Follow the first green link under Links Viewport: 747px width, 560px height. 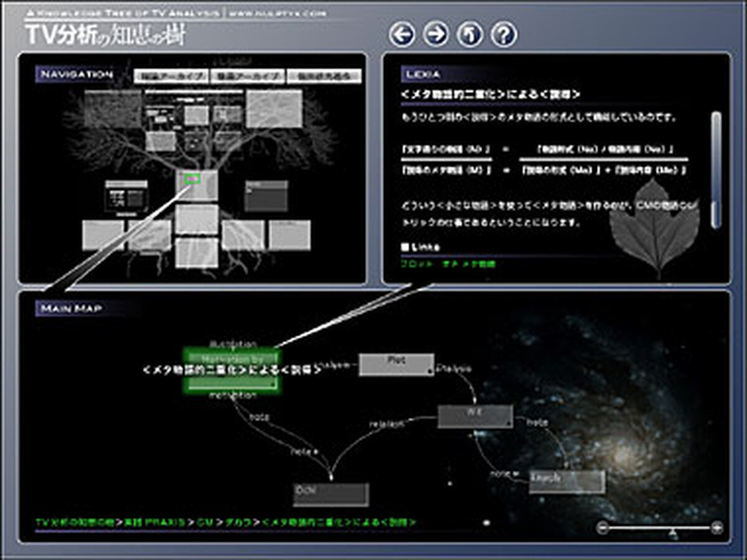412,264
